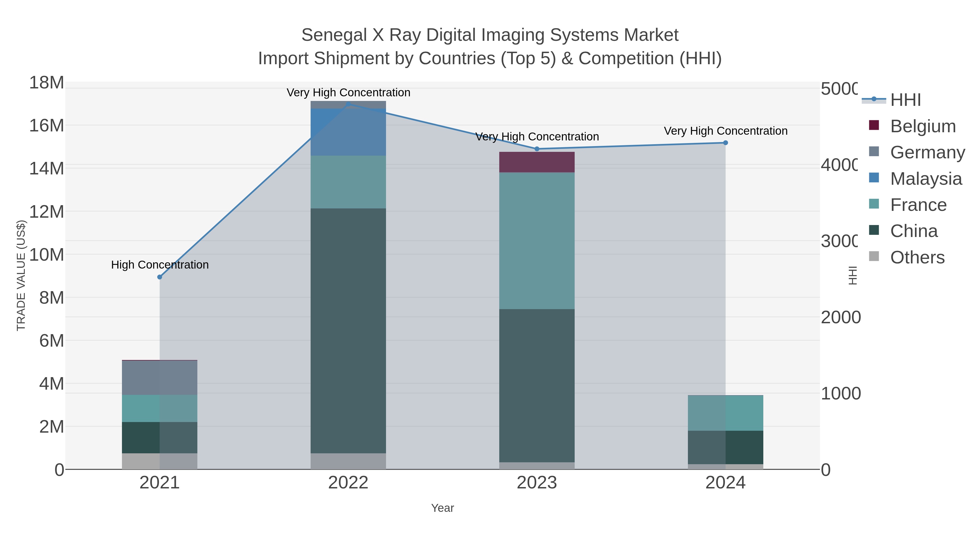
Task: Click the 2024 x-axis label
Action: (x=725, y=483)
